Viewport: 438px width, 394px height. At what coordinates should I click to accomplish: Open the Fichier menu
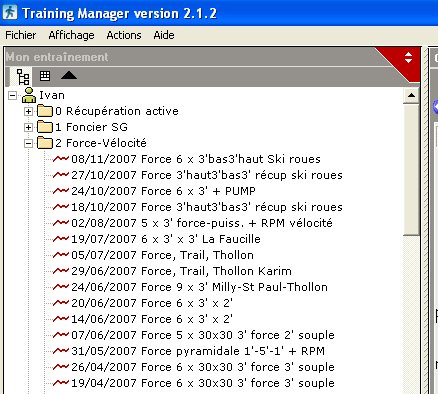tap(21, 35)
